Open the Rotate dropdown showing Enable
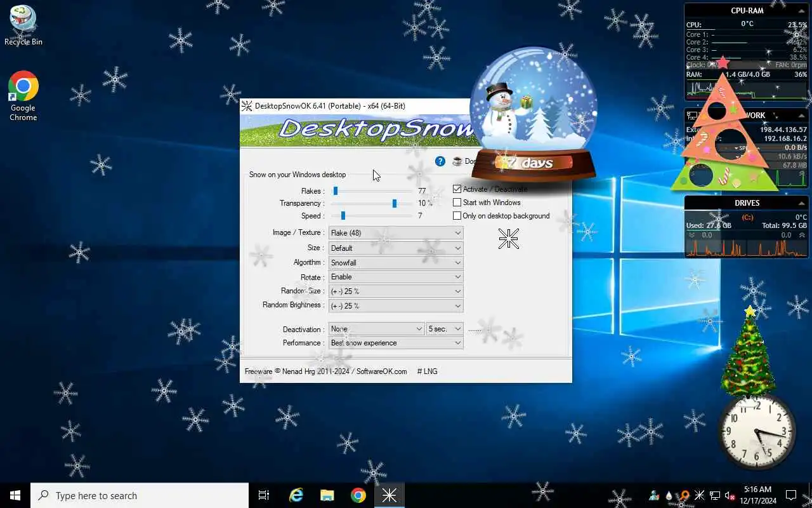The image size is (812, 508). point(396,277)
